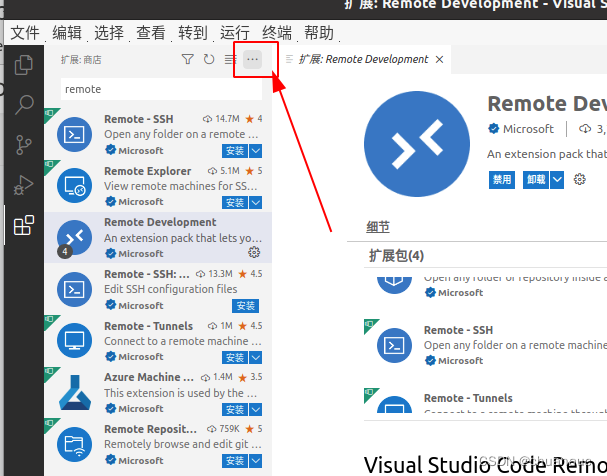Refresh the extensions list
The height and width of the screenshot is (476, 607).
pos(209,59)
